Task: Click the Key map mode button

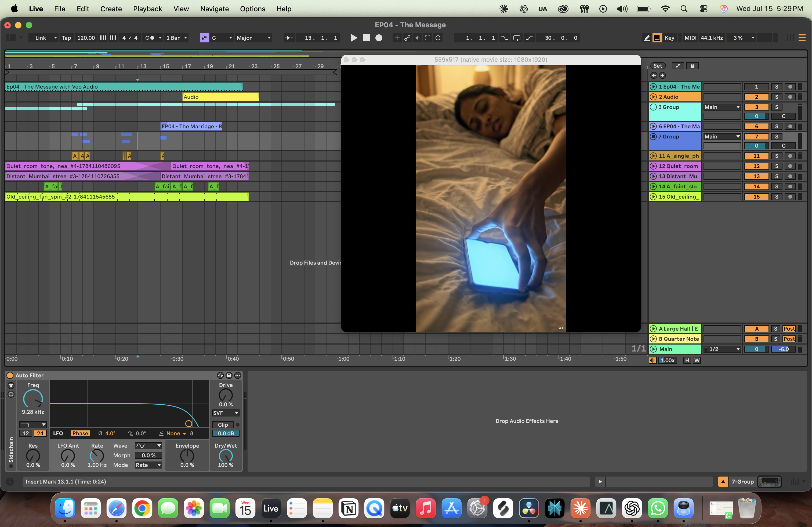Action: tap(669, 38)
